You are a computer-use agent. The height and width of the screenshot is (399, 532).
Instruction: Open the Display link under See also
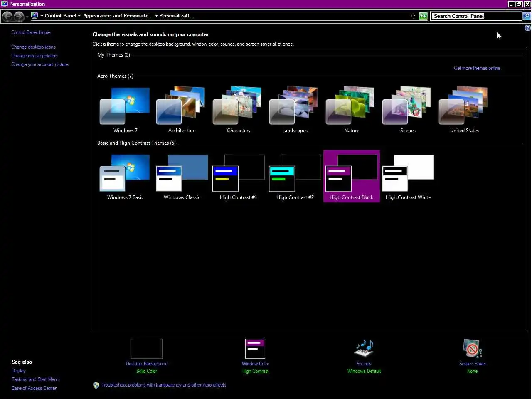click(19, 371)
